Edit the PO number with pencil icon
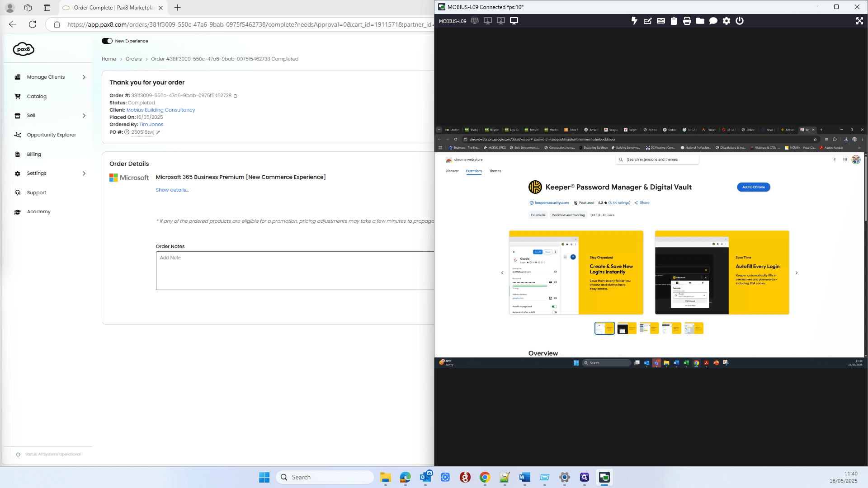The width and height of the screenshot is (868, 488). 158,132
